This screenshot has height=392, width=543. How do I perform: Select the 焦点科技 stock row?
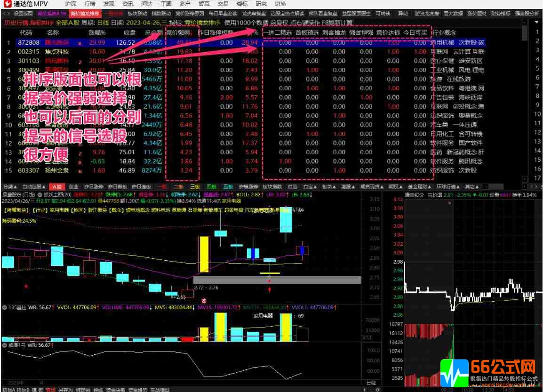(x=56, y=51)
